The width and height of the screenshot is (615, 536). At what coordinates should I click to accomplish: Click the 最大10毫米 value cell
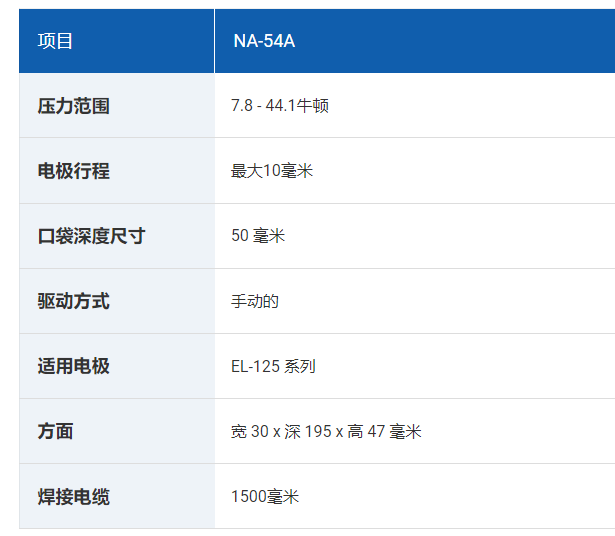tap(415, 171)
